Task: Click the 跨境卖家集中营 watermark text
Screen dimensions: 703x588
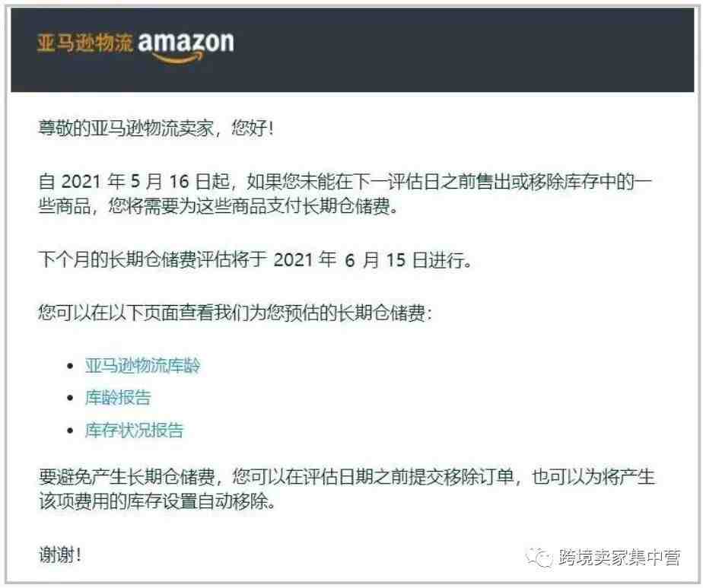Action: tap(620, 557)
